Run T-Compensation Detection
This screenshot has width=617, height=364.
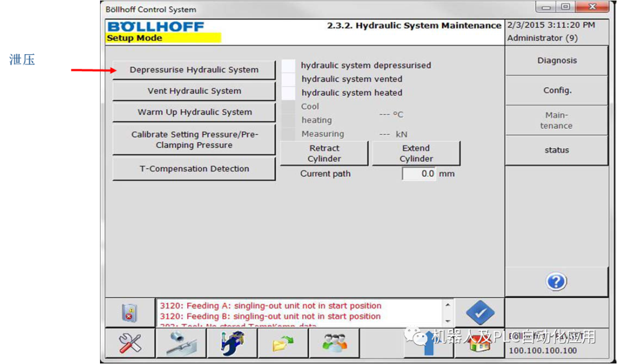pyautogui.click(x=194, y=169)
